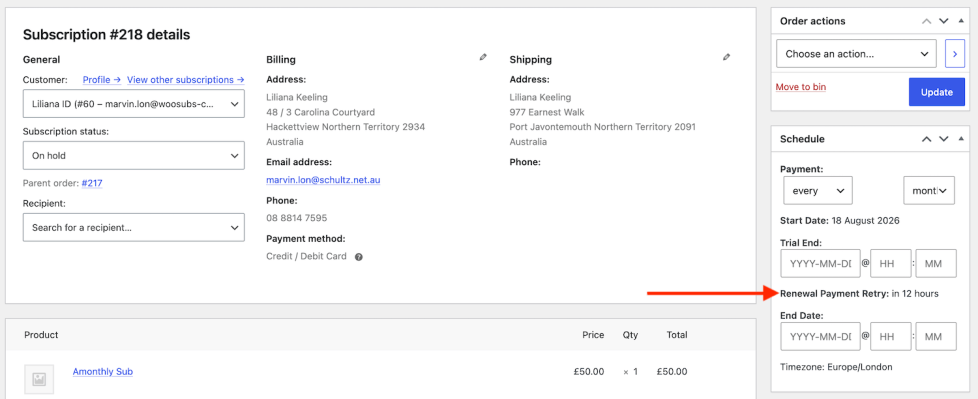Collapse the Schedule panel
This screenshot has width=978, height=399.
961,139
